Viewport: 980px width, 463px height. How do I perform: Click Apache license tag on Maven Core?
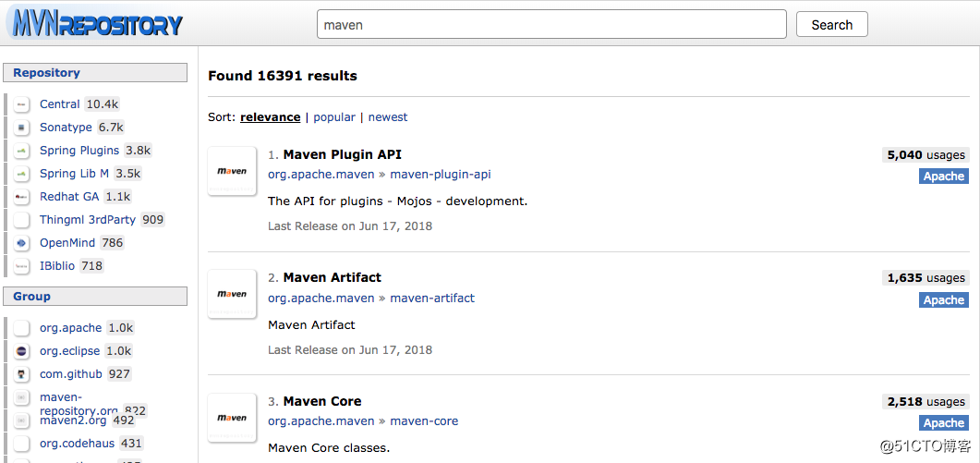944,423
